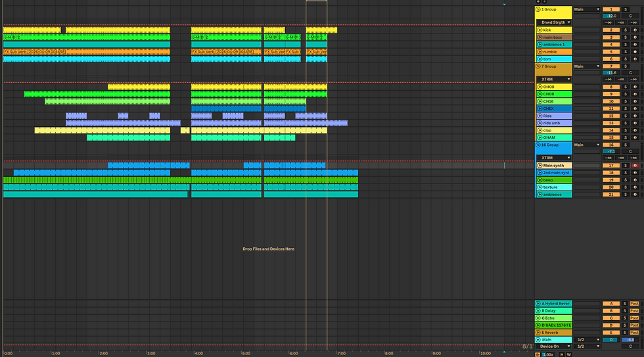Unfold the ambience track icon
Image resolution: width=644 pixels, height=357 pixels.
point(540,195)
